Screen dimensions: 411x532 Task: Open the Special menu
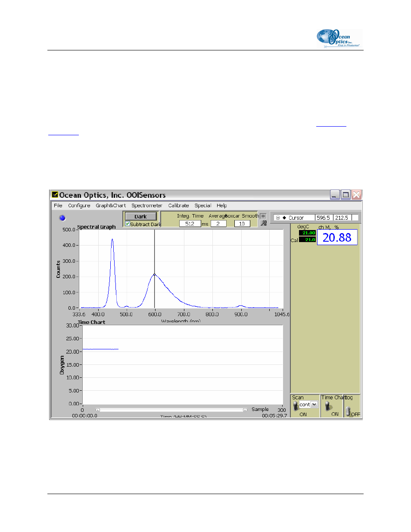coord(203,206)
